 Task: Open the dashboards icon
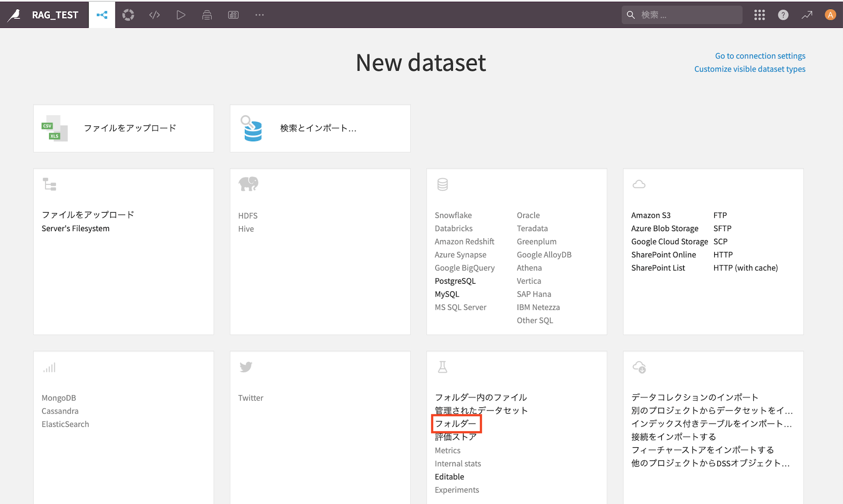point(233,15)
